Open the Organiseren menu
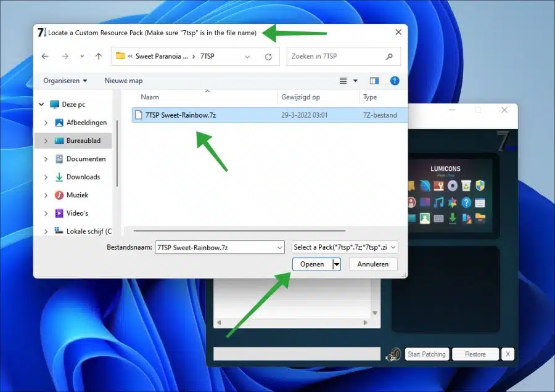Screen dimensions: 555x392 (65, 81)
